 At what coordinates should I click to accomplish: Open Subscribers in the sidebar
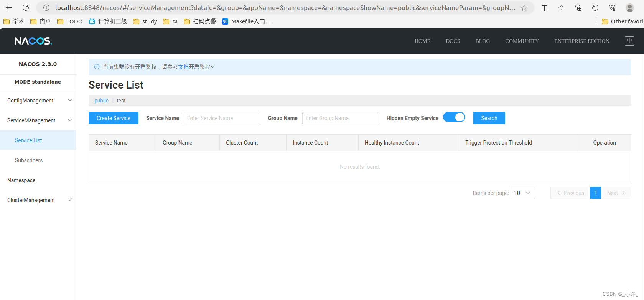point(38,160)
